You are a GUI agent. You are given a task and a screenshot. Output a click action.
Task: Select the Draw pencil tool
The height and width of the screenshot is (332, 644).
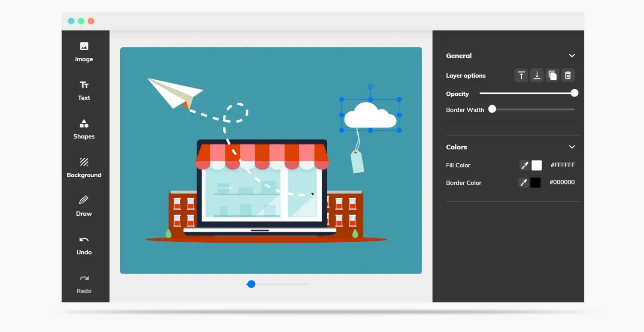(x=84, y=206)
